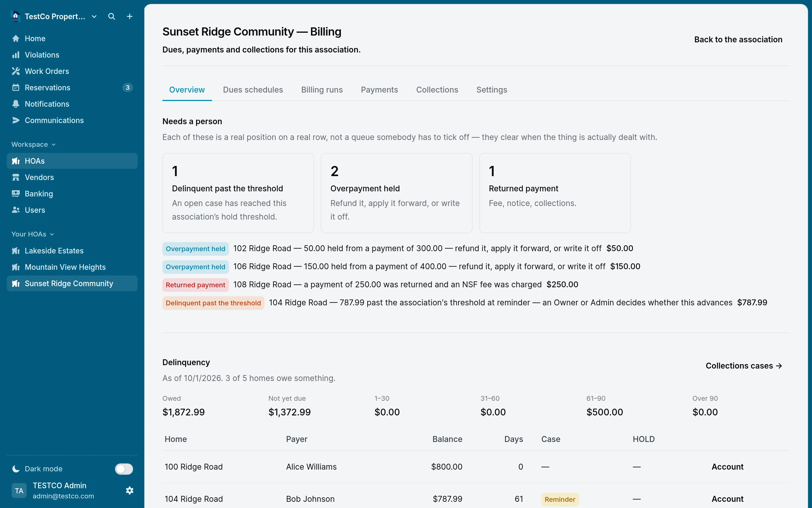Open the Billing runs tab
812x508 pixels.
322,90
